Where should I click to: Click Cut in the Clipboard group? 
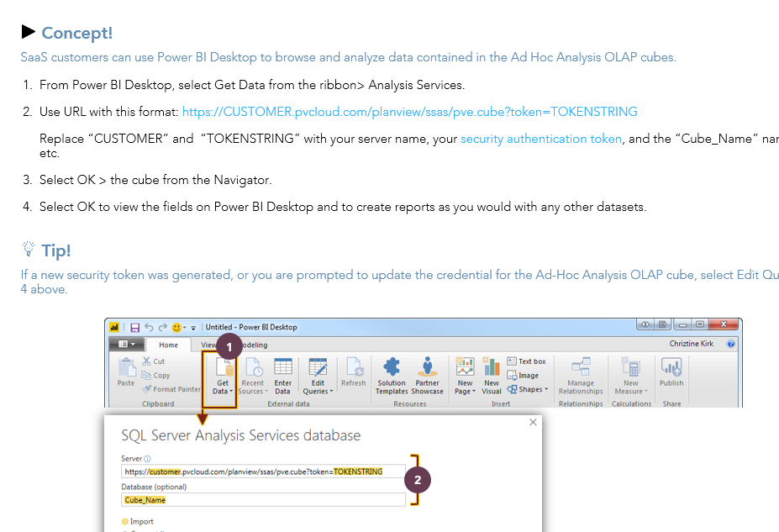153,361
